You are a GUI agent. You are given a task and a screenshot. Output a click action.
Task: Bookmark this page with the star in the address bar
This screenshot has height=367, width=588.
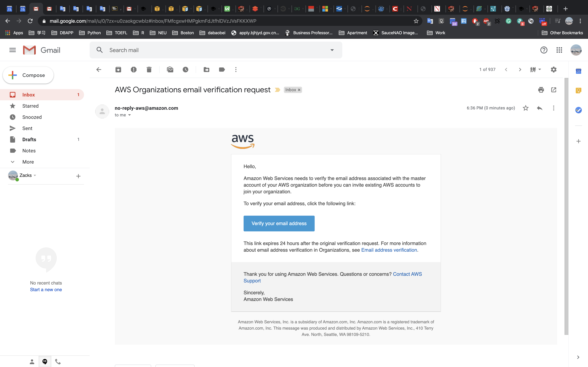(x=416, y=21)
